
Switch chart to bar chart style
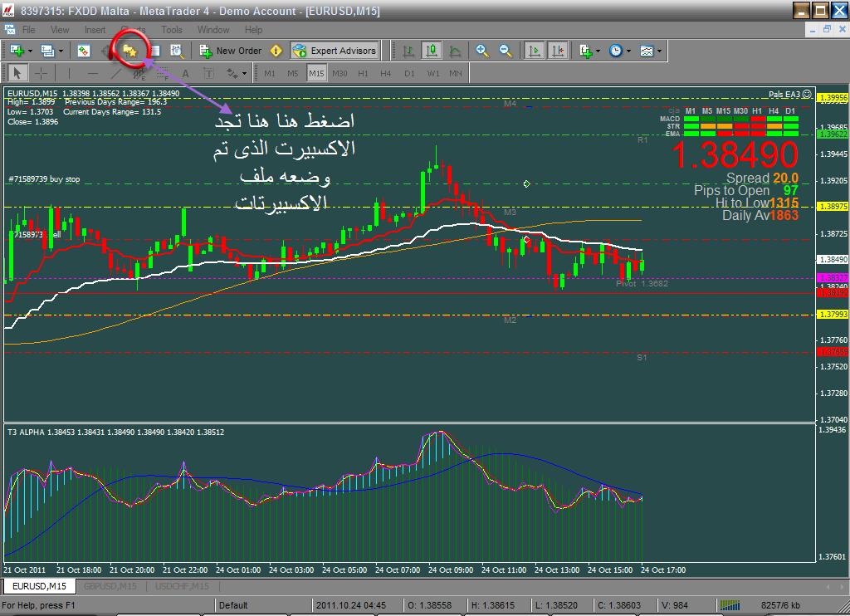408,51
